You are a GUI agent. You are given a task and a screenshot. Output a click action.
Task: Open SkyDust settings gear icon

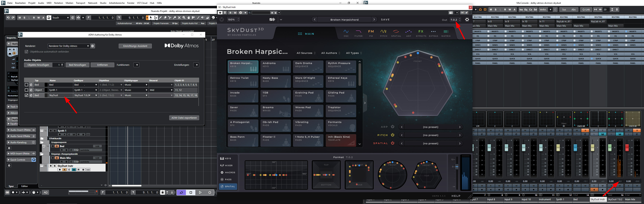click(x=467, y=19)
